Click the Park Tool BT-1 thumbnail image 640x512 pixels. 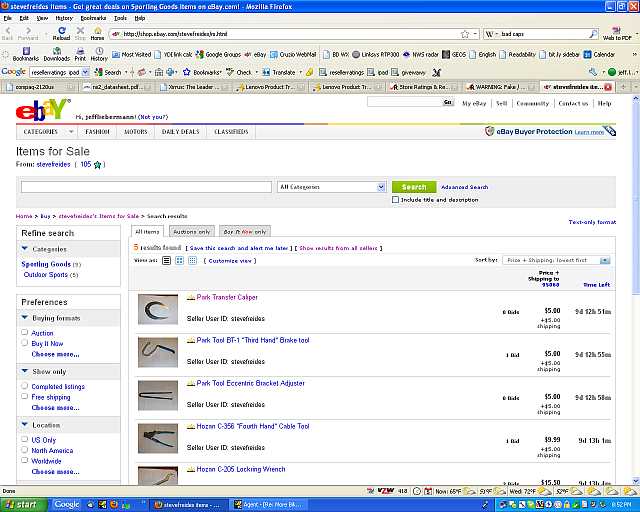(x=158, y=351)
